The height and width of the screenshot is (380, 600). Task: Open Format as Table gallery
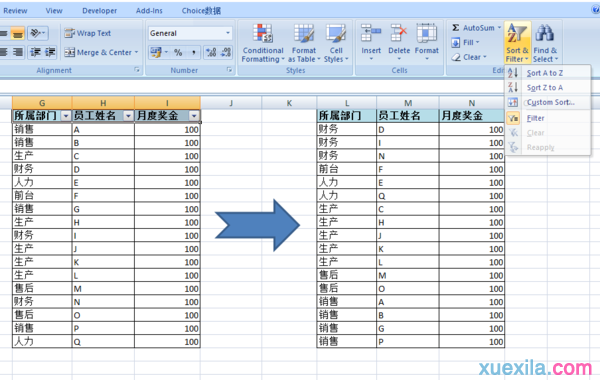click(304, 43)
